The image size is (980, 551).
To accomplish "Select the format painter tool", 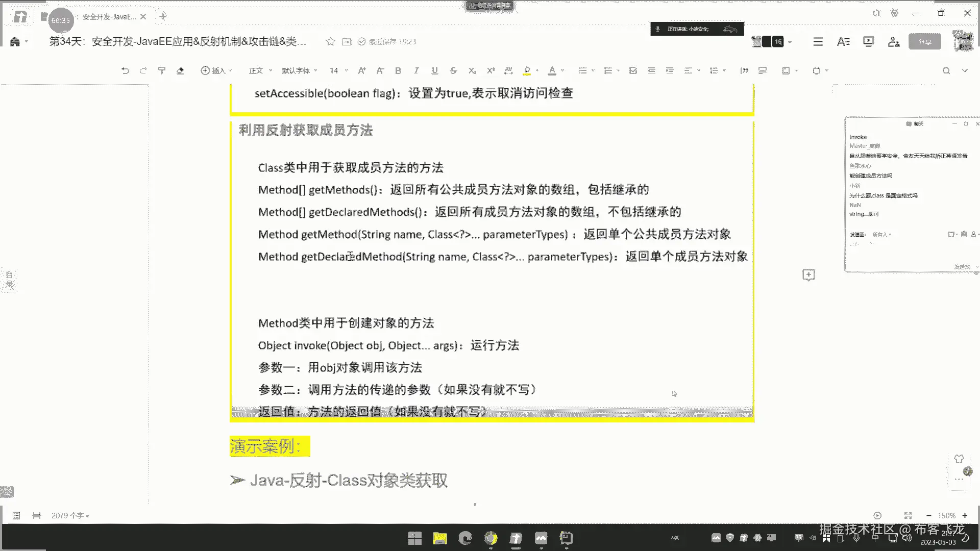I will (x=162, y=70).
